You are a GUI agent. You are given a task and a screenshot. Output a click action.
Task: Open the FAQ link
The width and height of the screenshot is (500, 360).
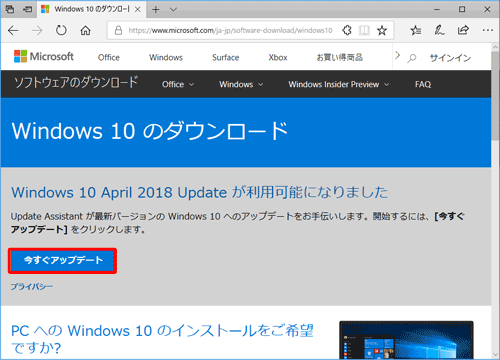pyautogui.click(x=423, y=84)
